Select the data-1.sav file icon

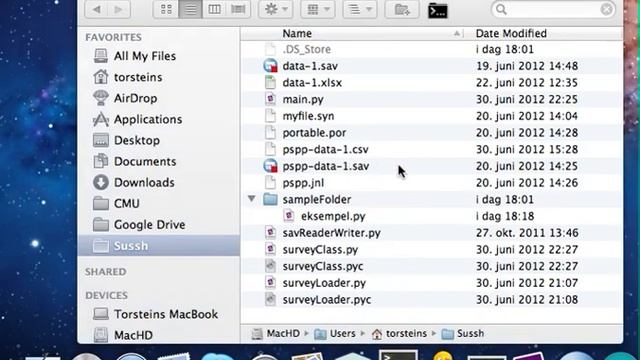pos(270,66)
